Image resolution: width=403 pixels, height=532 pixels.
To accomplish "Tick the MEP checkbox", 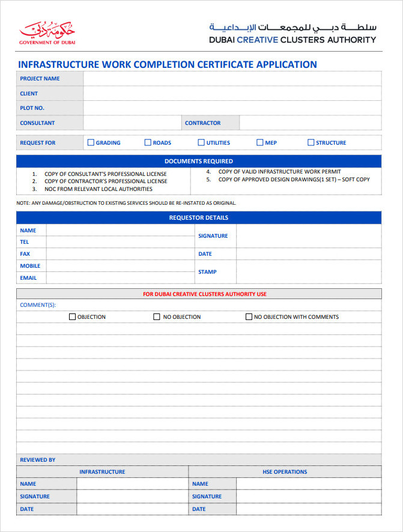I will coord(260,142).
